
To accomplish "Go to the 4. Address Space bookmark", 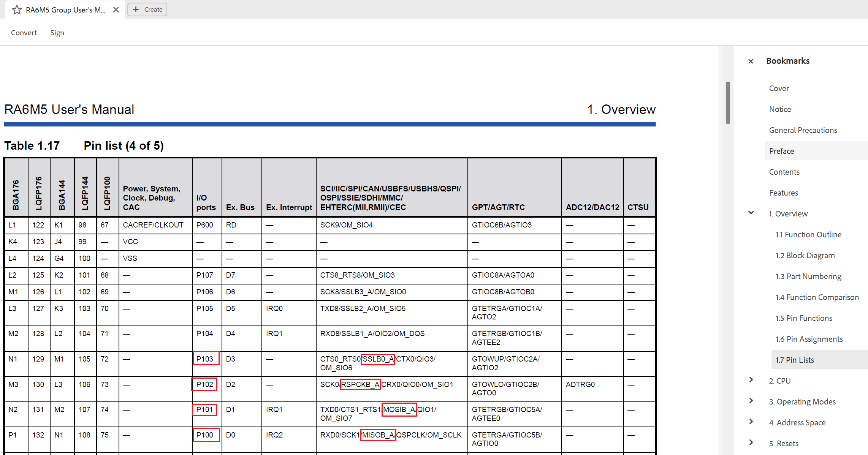I will click(797, 422).
